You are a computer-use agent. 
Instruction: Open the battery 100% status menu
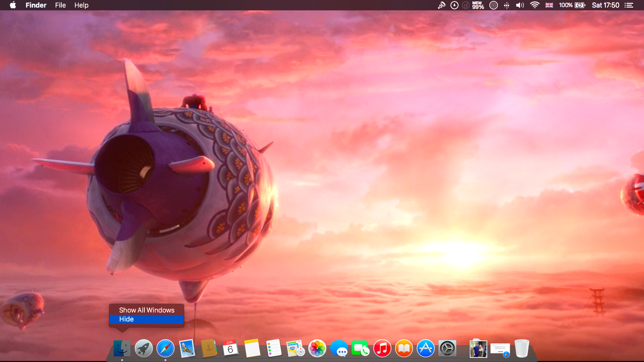click(x=572, y=5)
